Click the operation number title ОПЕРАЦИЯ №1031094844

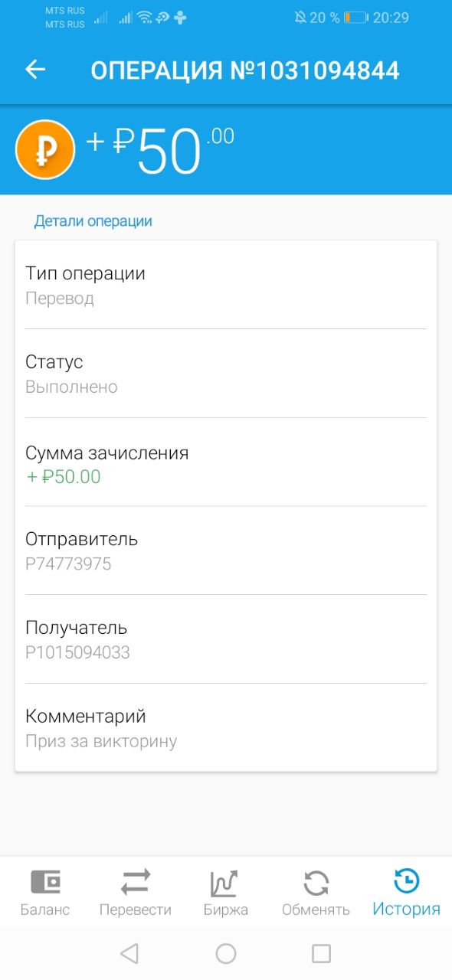click(245, 70)
